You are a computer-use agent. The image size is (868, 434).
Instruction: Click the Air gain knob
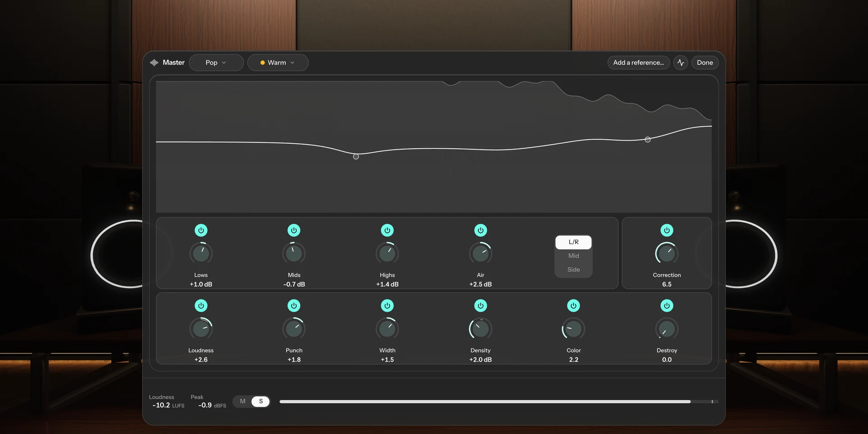pos(481,254)
